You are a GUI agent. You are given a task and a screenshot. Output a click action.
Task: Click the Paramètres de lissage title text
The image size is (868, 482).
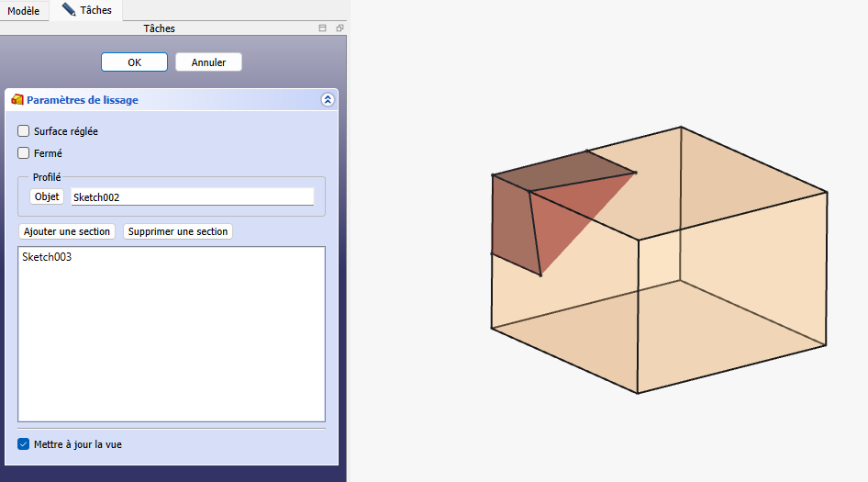[x=83, y=99]
